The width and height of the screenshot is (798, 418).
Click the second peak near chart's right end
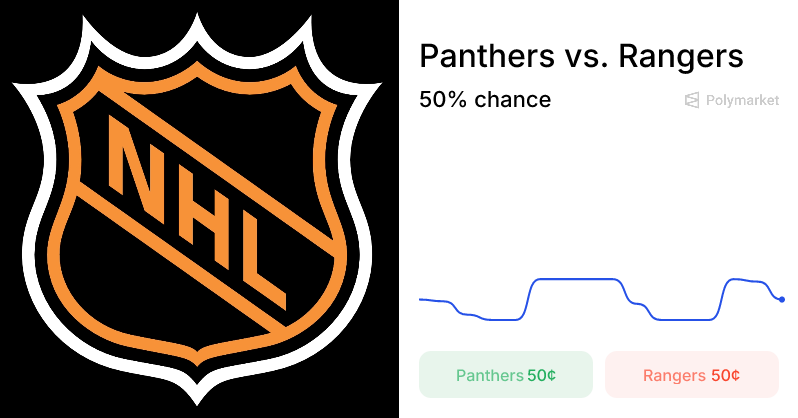tap(742, 279)
